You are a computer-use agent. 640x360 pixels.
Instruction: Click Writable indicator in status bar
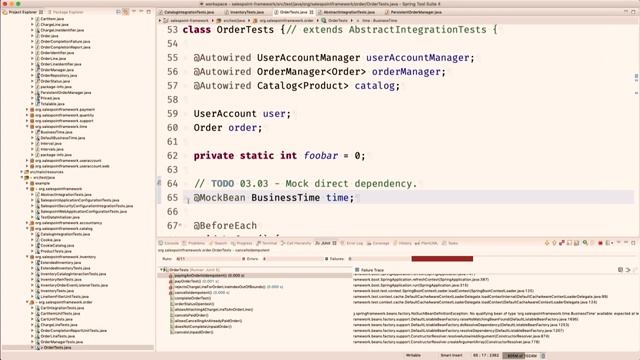click(x=413, y=356)
